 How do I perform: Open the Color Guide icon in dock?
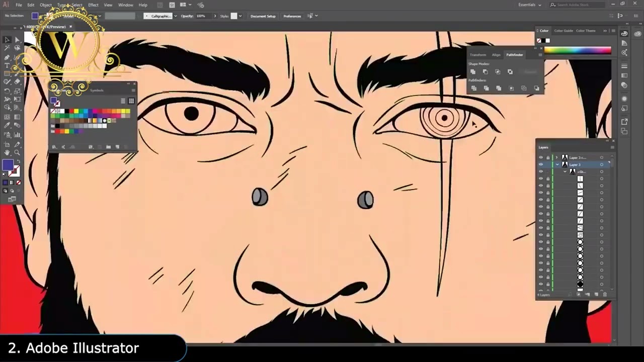[x=624, y=43]
